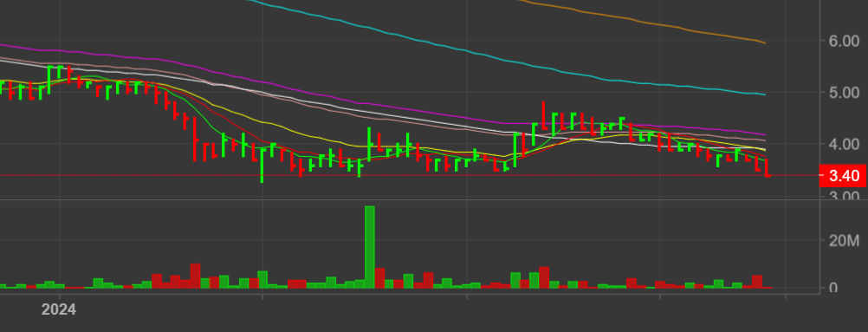Click the rightmost tick mark on the time axis

(x=786, y=296)
